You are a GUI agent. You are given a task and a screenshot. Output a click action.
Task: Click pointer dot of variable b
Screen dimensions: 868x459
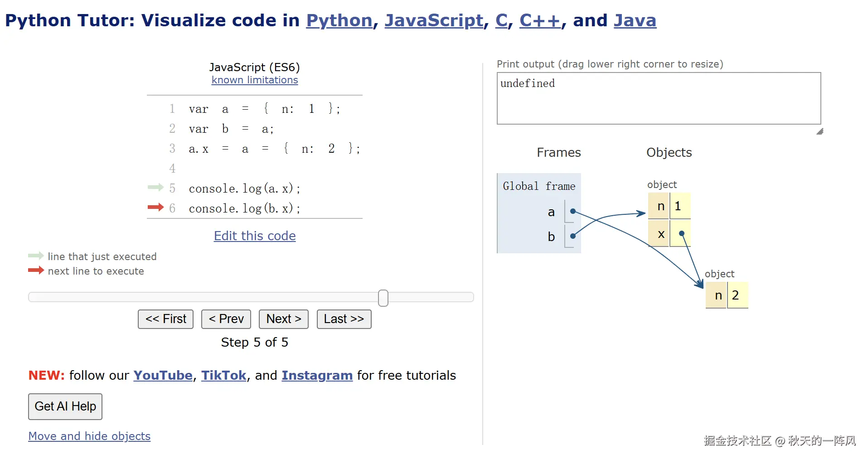(573, 236)
